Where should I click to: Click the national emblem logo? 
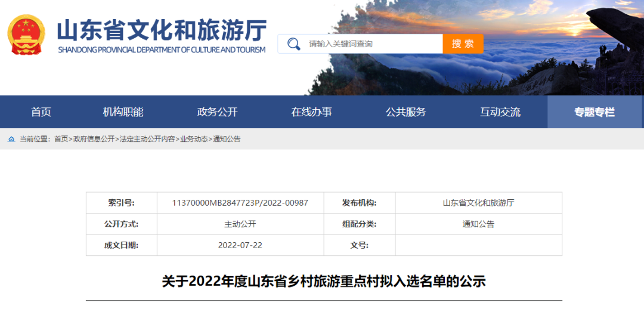pyautogui.click(x=26, y=35)
